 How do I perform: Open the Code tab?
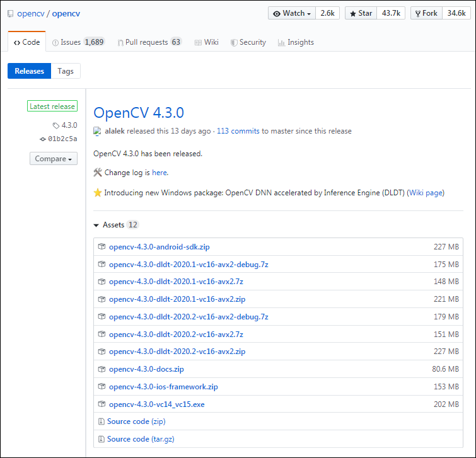point(27,42)
